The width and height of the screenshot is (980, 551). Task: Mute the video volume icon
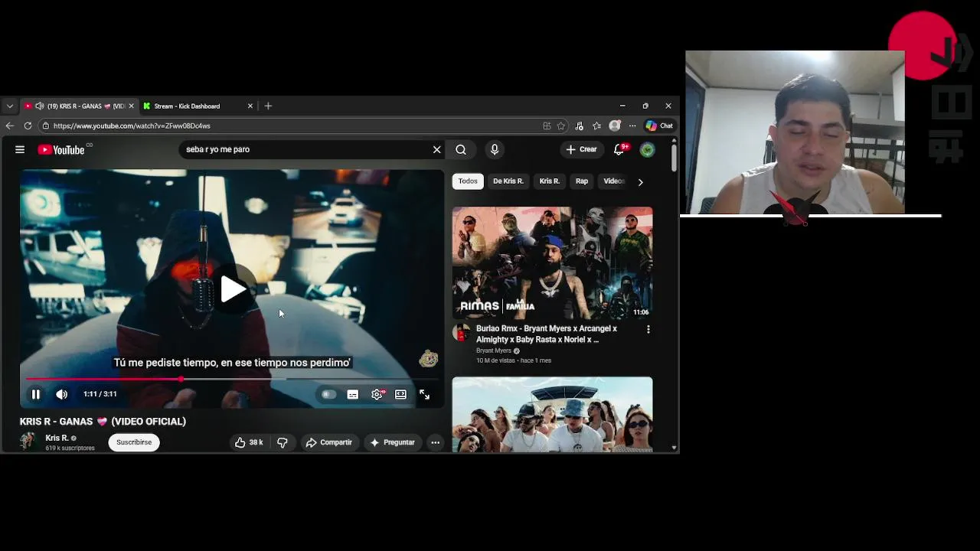pyautogui.click(x=62, y=394)
